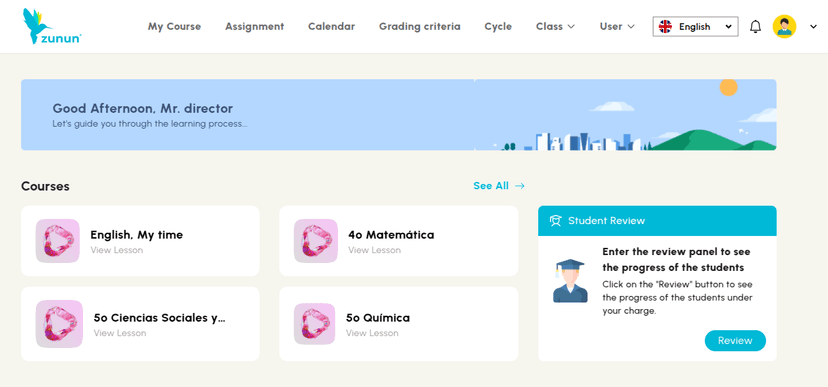
Task: Expand the User menu
Action: pos(617,26)
